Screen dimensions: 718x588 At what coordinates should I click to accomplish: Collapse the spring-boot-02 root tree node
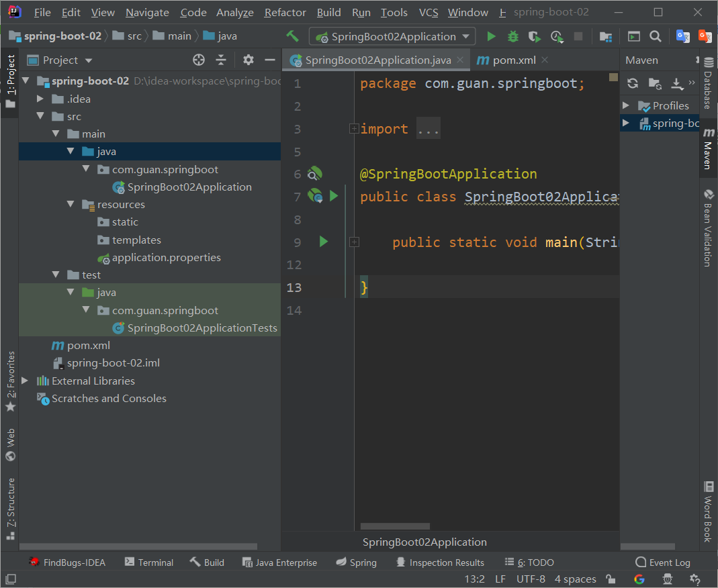[x=26, y=81]
